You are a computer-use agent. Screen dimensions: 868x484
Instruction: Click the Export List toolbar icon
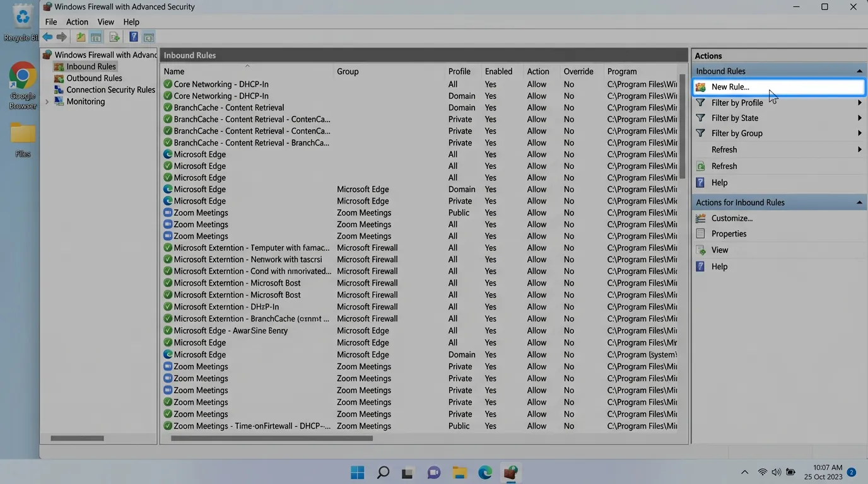[x=114, y=37]
